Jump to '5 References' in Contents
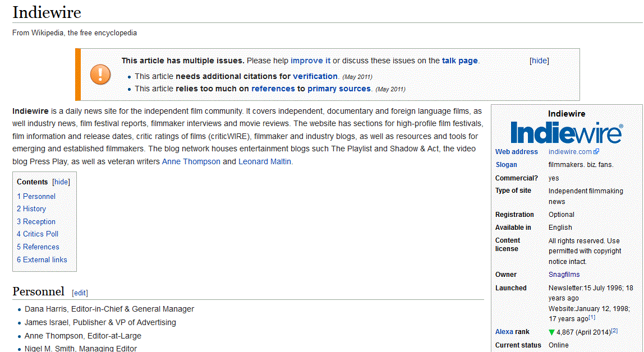The width and height of the screenshot is (644, 352). 38,247
